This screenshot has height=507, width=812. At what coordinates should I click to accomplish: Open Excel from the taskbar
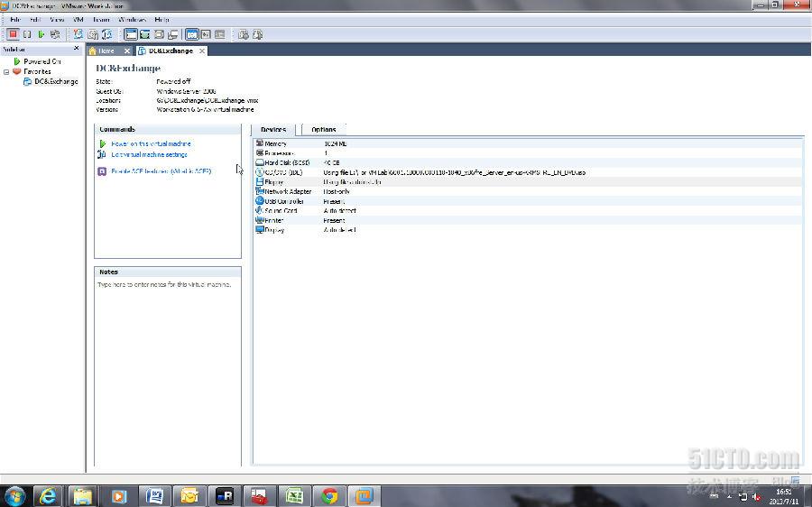tap(295, 496)
